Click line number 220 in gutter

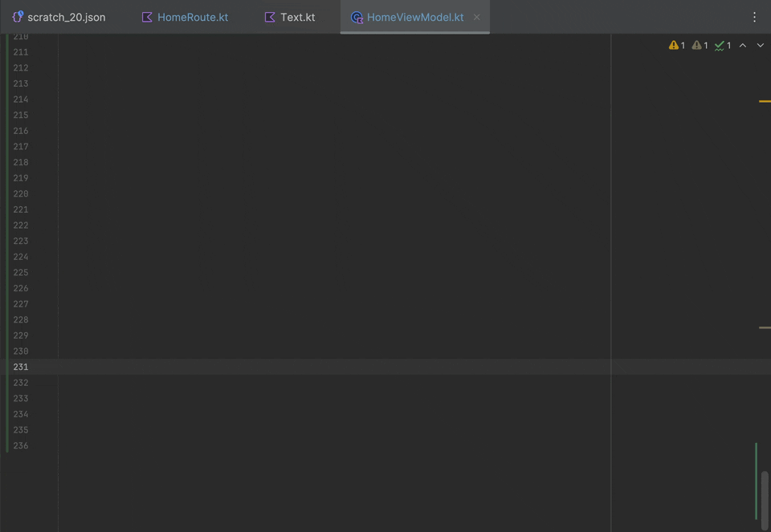21,193
